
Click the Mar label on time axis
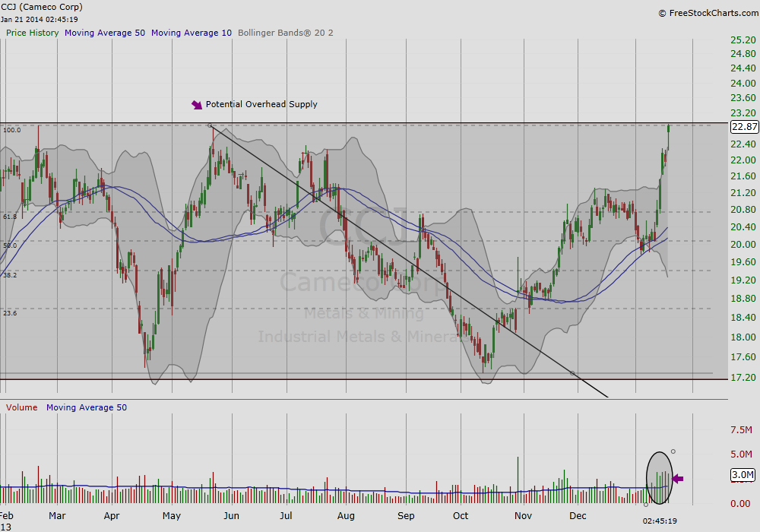(57, 515)
